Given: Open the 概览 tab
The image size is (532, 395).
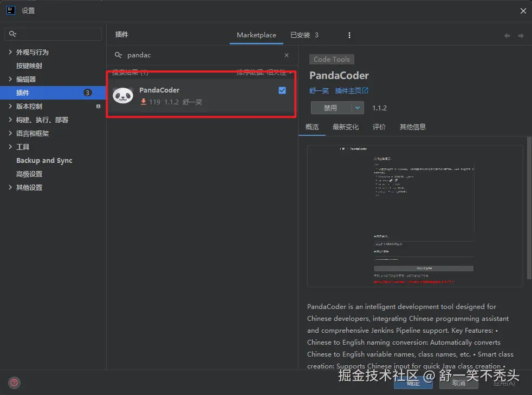Looking at the screenshot, I should tap(312, 127).
